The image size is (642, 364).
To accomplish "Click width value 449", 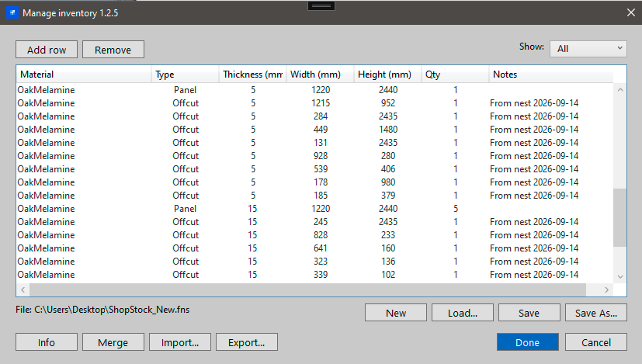I will [321, 130].
